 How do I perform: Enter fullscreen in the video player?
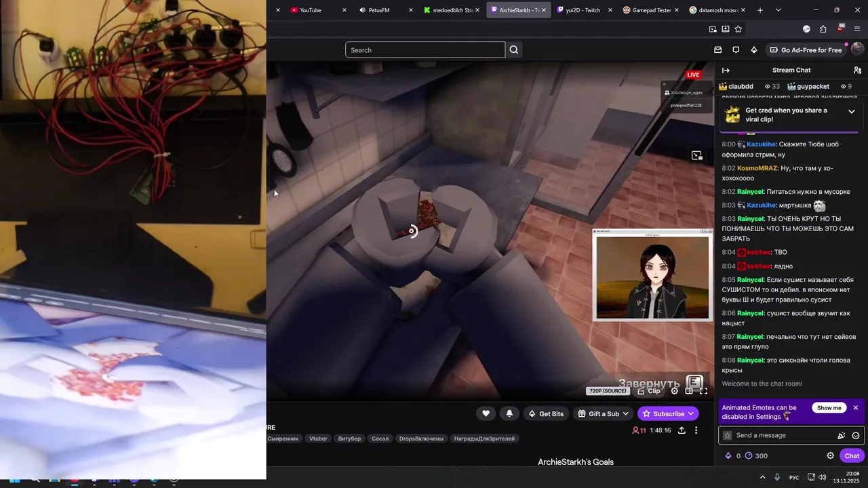pyautogui.click(x=703, y=391)
